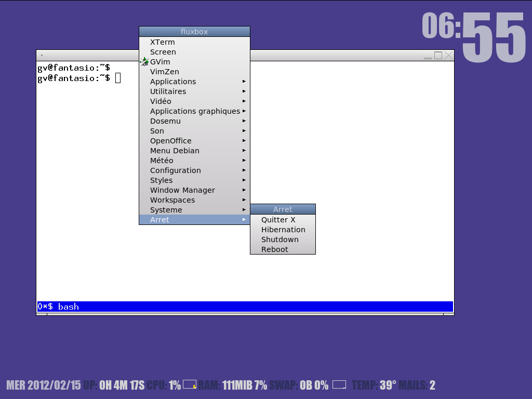Choose Quitter X in Arret submenu
532x399 pixels.
[x=283, y=220]
